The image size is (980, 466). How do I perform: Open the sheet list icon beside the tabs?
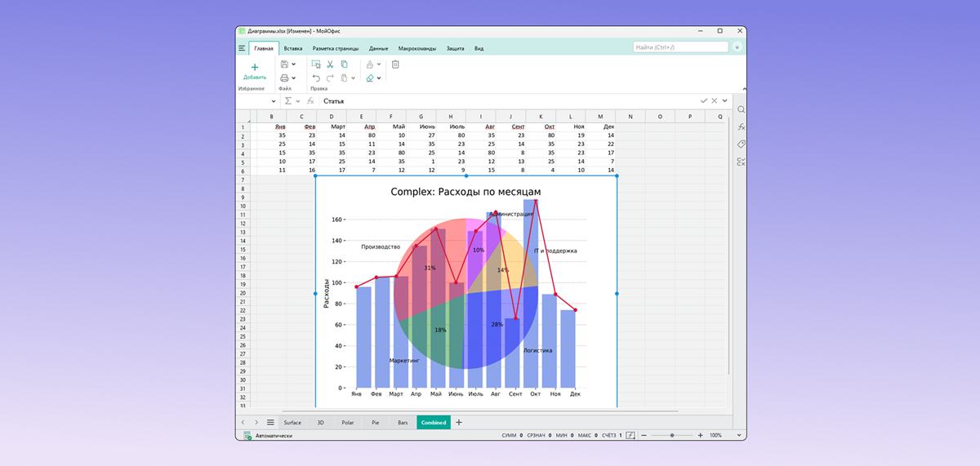[x=270, y=423]
